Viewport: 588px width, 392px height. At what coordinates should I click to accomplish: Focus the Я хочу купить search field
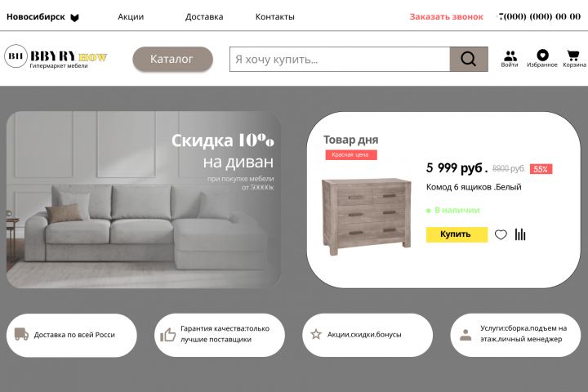(340, 59)
